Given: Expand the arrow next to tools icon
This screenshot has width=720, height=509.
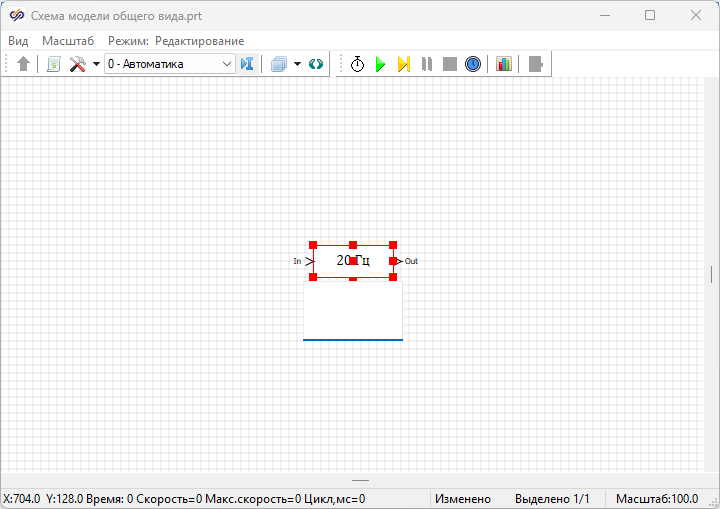Looking at the screenshot, I should (x=96, y=64).
